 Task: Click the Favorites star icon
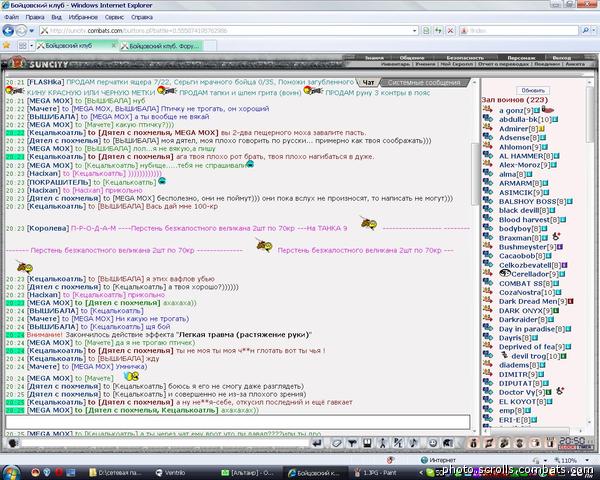(6, 46)
